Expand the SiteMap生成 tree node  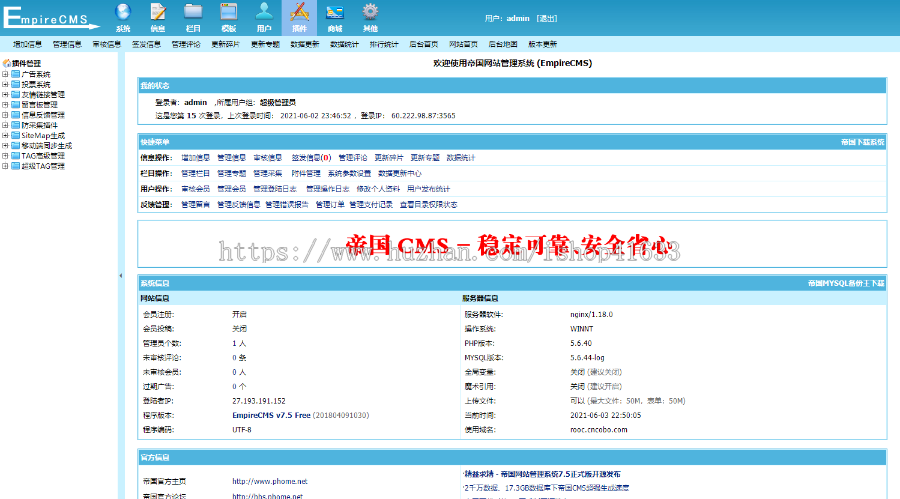point(5,136)
